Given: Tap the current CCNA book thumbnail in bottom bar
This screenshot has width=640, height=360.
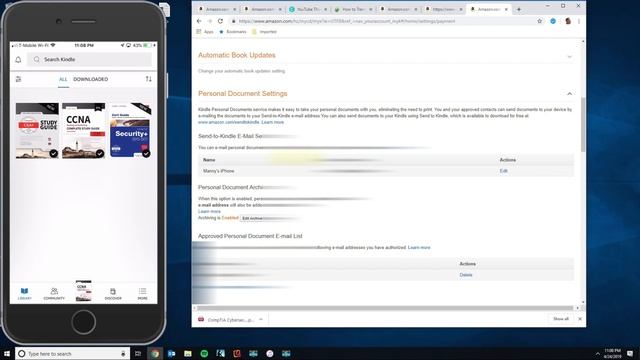Looking at the screenshot, I should point(83,291).
